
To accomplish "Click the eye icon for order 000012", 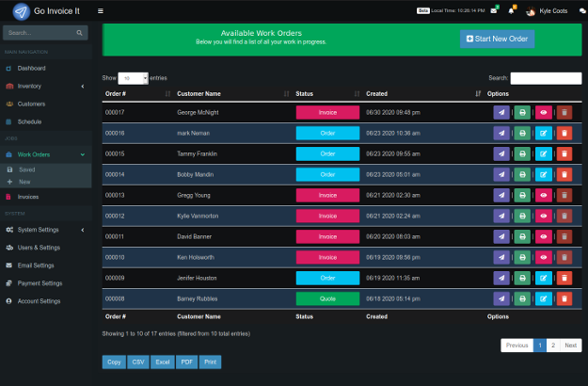I will pyautogui.click(x=544, y=216).
